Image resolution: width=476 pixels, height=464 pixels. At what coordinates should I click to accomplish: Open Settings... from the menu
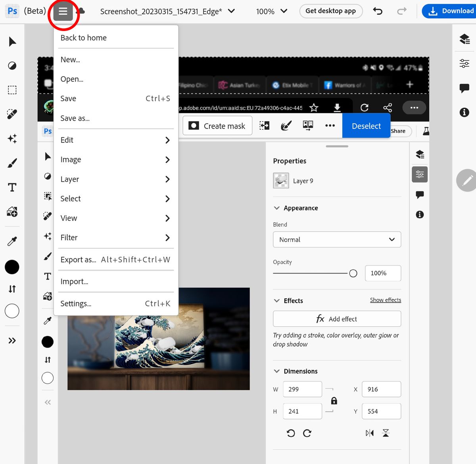(x=116, y=304)
